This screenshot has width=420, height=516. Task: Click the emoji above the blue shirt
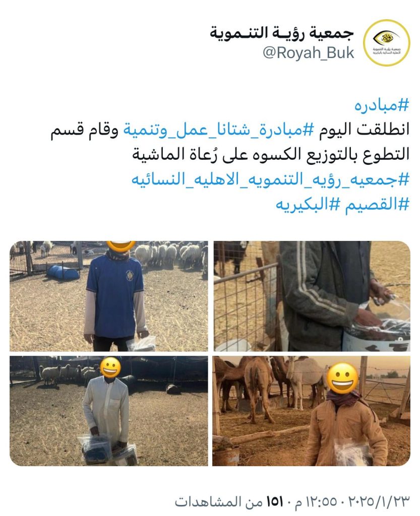click(122, 246)
